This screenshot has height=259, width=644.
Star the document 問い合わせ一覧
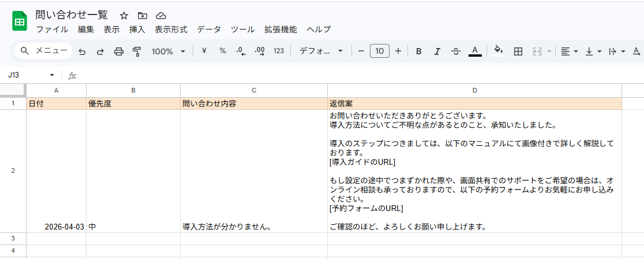pyautogui.click(x=123, y=16)
